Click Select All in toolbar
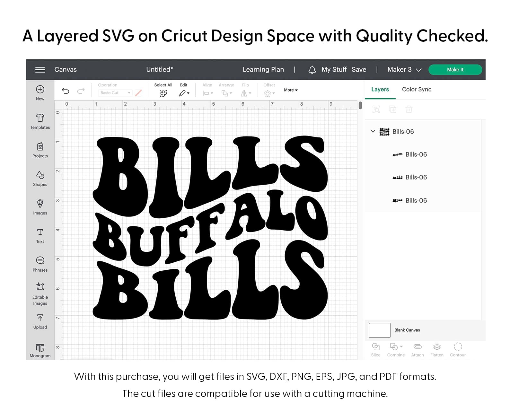Viewport: 510px width, 420px height. (x=163, y=90)
